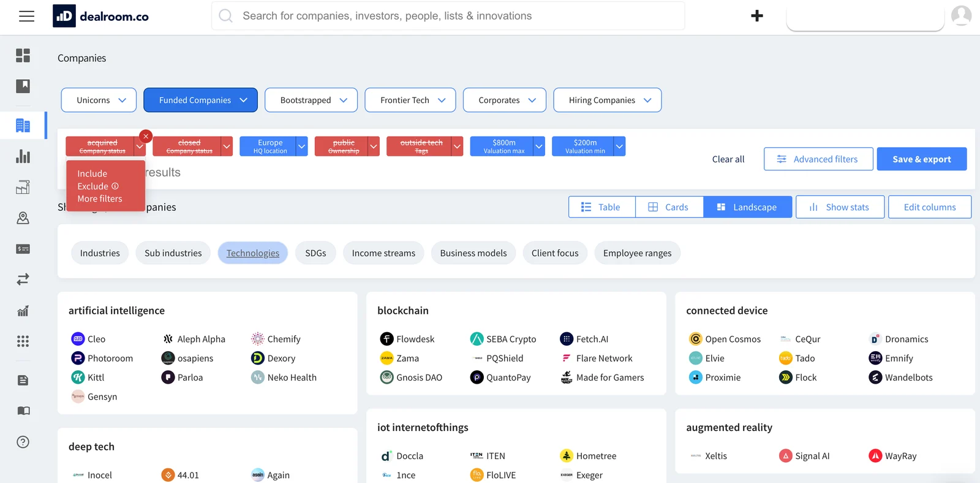Select the Industries grouping chip
The width and height of the screenshot is (980, 483).
tap(100, 253)
